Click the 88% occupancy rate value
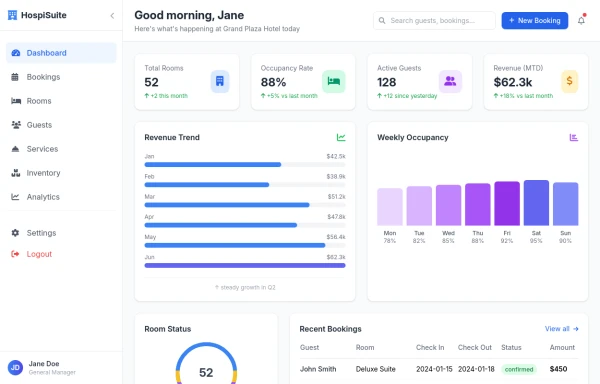The height and width of the screenshot is (384, 600). point(273,82)
